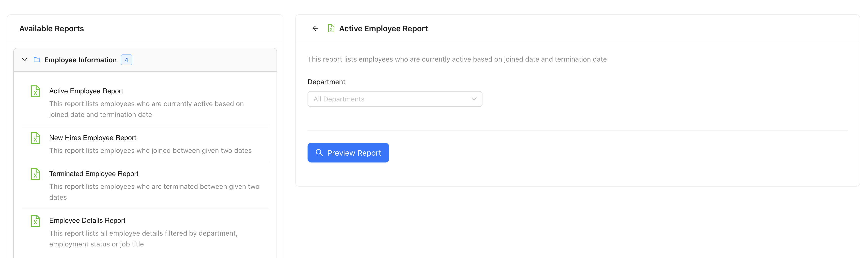868x258 pixels.
Task: Click the search icon inside Preview Report button
Action: tap(319, 152)
